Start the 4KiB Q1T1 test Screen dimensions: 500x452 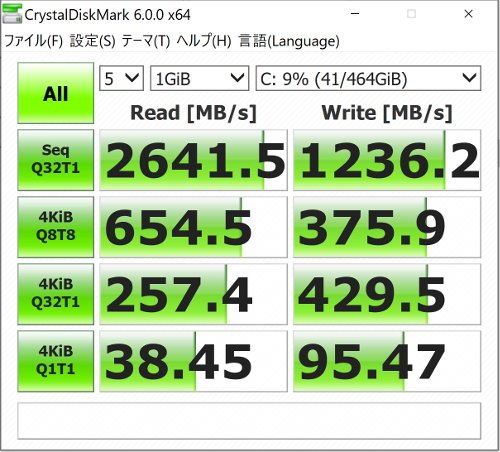pos(56,361)
